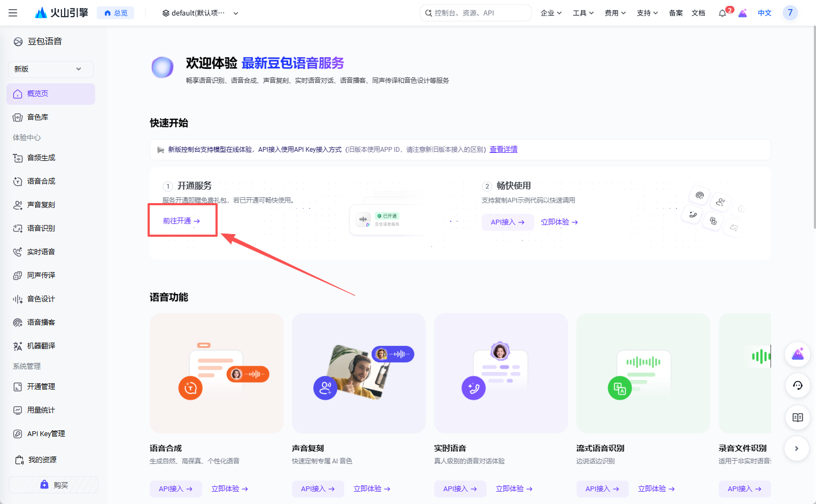Click the notification bell icon
Image resolution: width=816 pixels, height=504 pixels.
click(722, 13)
